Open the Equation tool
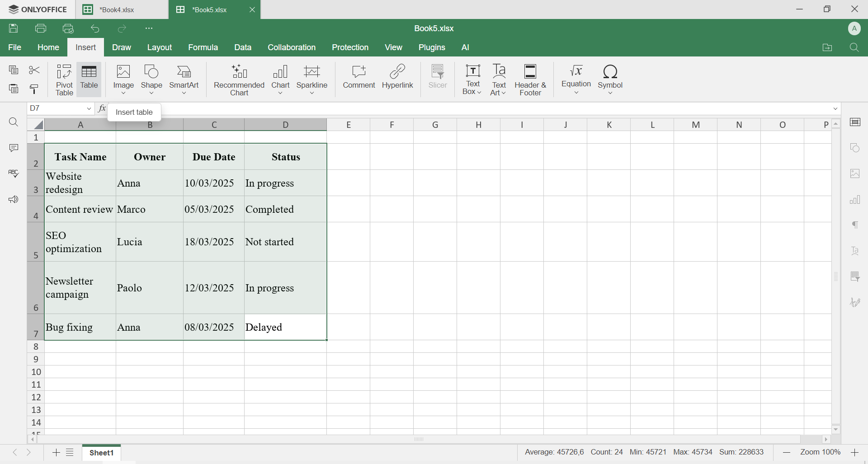Screen dimensions: 868x464 [576, 77]
